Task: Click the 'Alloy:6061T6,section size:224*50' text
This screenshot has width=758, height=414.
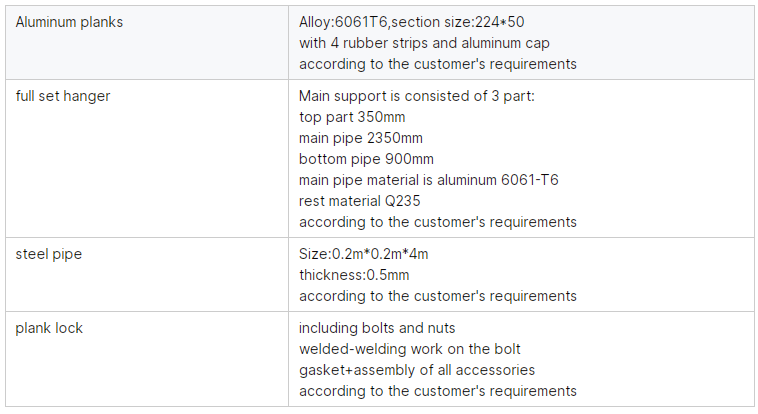Action: click(x=411, y=22)
